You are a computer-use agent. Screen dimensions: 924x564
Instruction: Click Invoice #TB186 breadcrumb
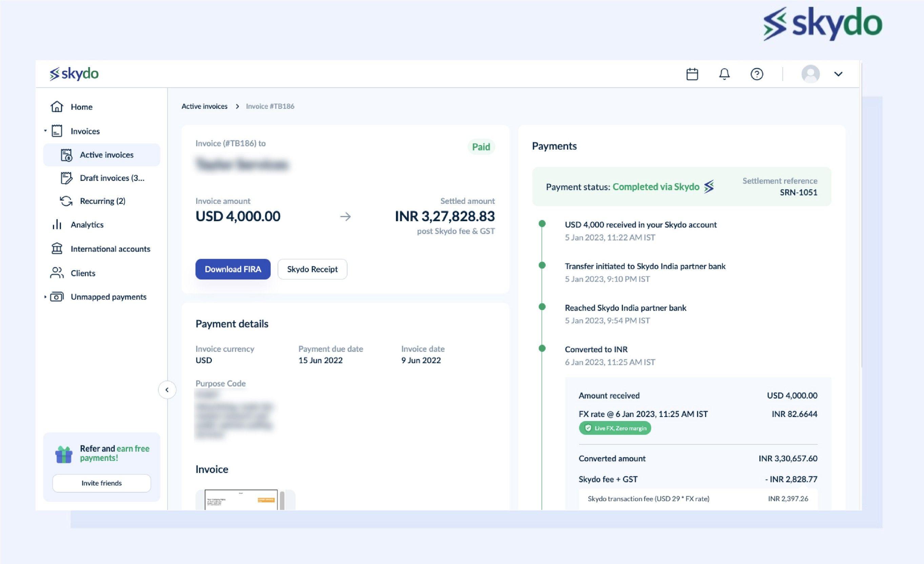point(270,106)
